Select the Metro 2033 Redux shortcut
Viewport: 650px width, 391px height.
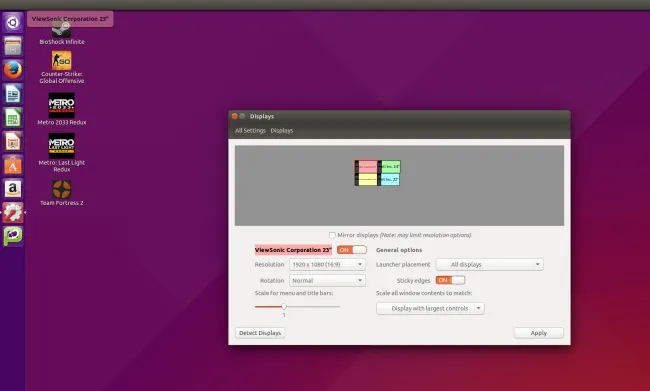click(x=62, y=109)
